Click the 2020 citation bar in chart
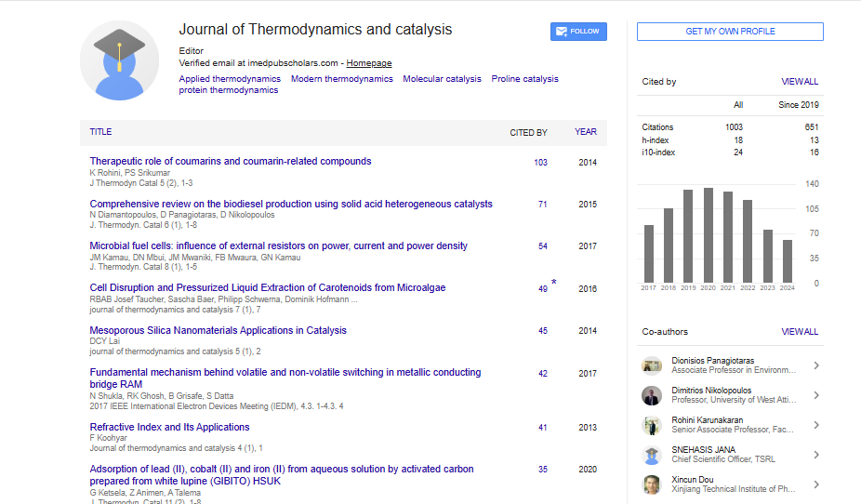The image size is (861, 504). click(709, 235)
